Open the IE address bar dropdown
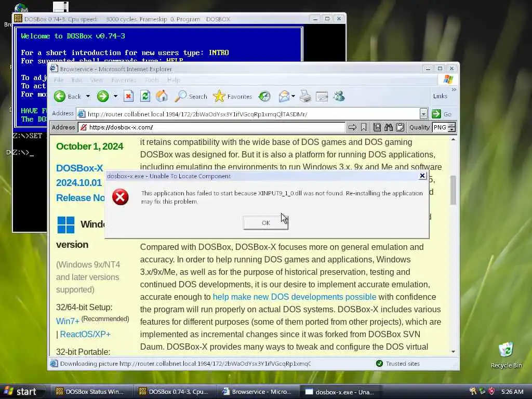Screen dimensions: 532x399 tap(423, 114)
